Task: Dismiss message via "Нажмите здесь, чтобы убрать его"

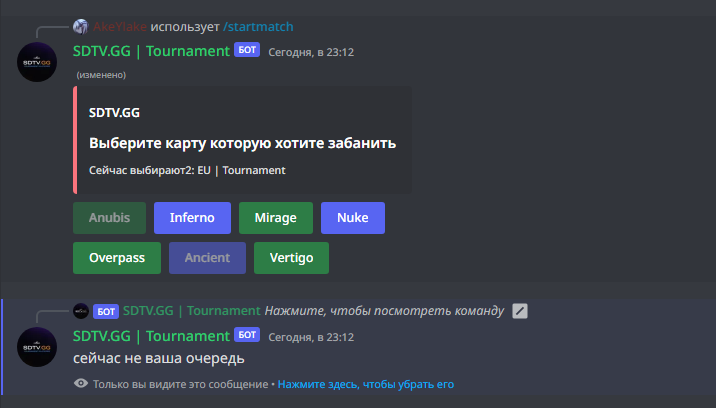Action: (366, 384)
